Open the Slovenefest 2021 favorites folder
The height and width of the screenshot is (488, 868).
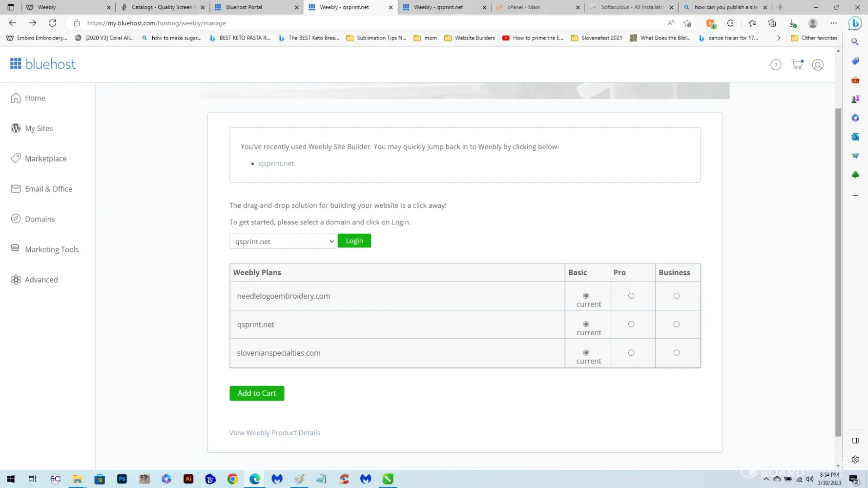(596, 38)
